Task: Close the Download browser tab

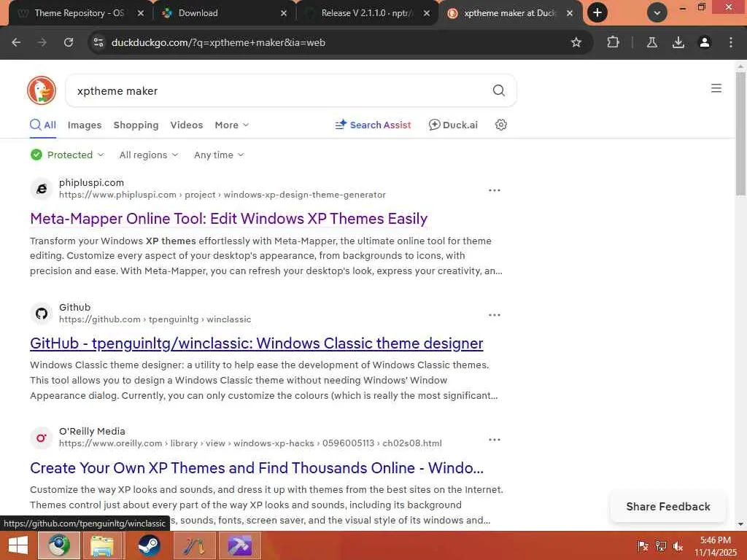Action: pos(284,13)
